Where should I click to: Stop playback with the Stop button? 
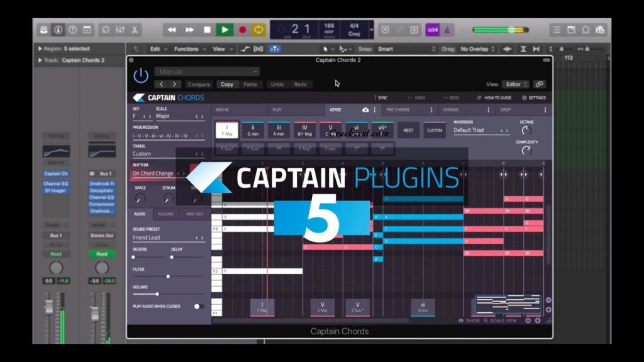tap(207, 30)
